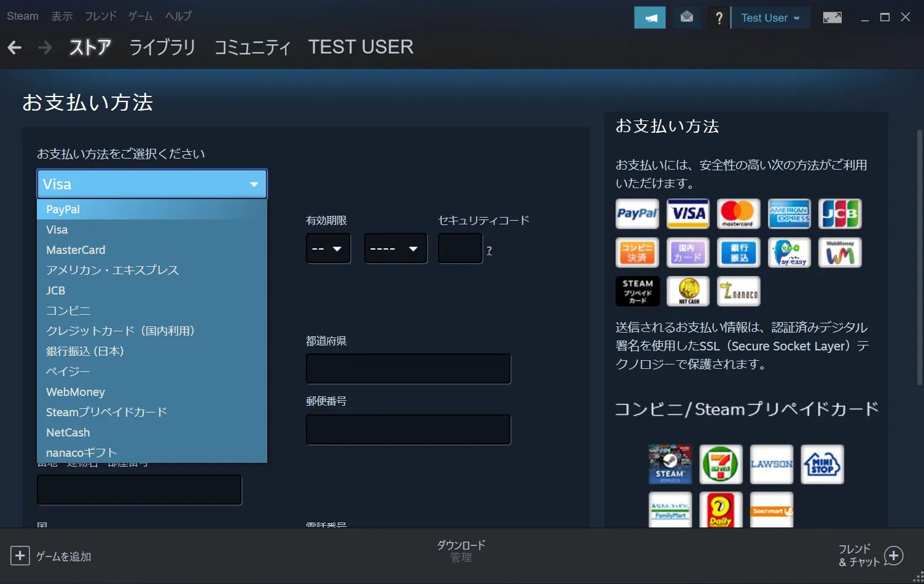Open the expiration year dropdown
The image size is (924, 584).
pos(396,248)
